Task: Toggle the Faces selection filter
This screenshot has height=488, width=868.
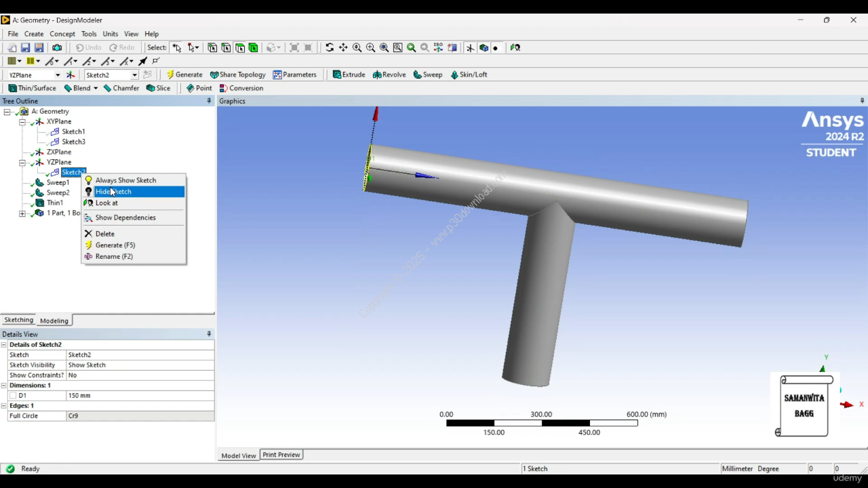Action: 239,47
